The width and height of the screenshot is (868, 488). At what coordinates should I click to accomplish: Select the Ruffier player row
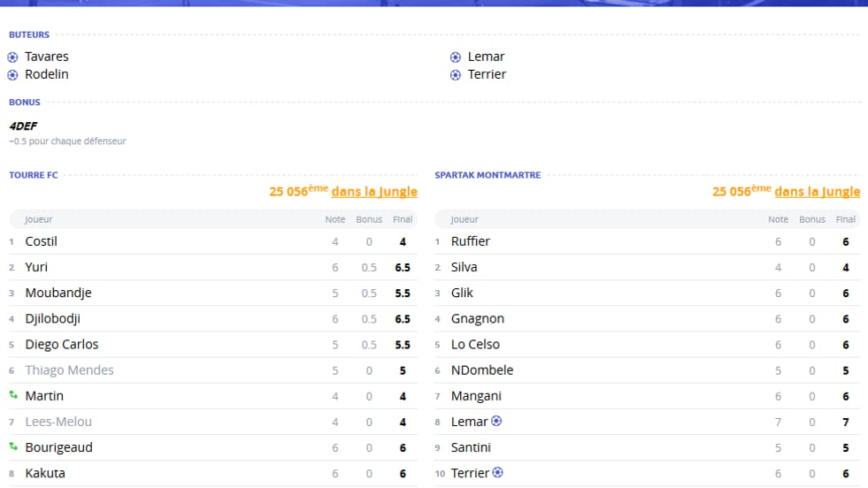click(647, 241)
